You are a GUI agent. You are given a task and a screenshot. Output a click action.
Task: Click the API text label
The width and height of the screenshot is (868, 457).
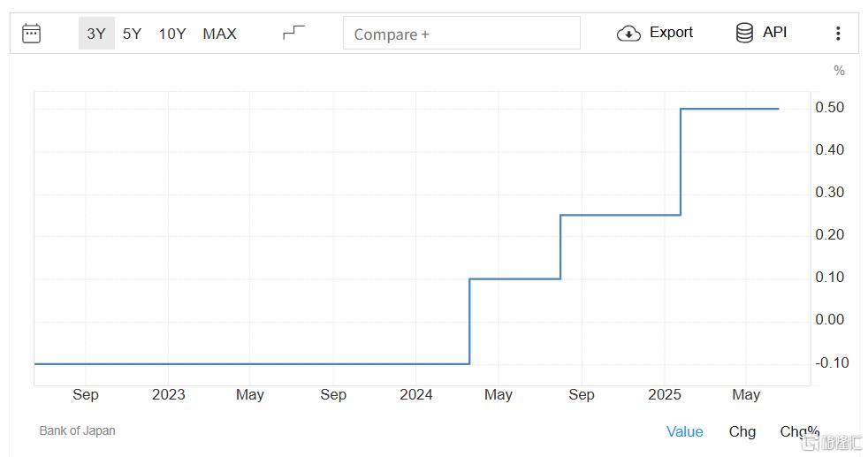(x=774, y=33)
